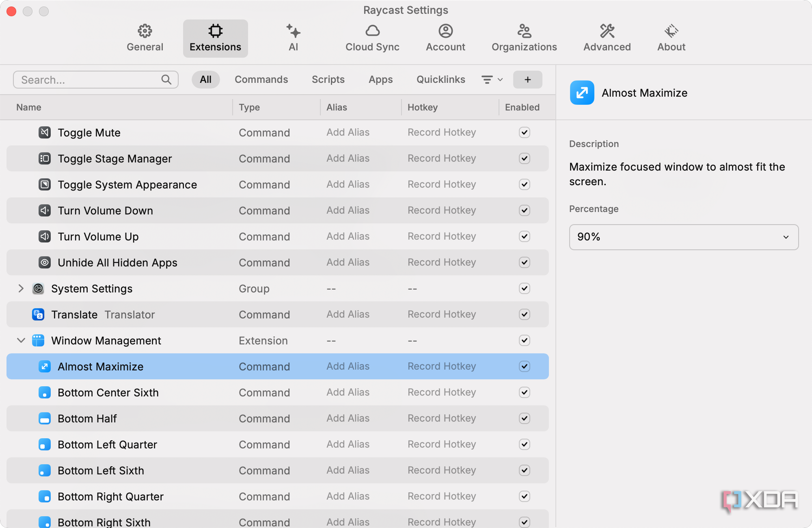
Task: Click the Turn Volume Down icon
Action: [45, 210]
